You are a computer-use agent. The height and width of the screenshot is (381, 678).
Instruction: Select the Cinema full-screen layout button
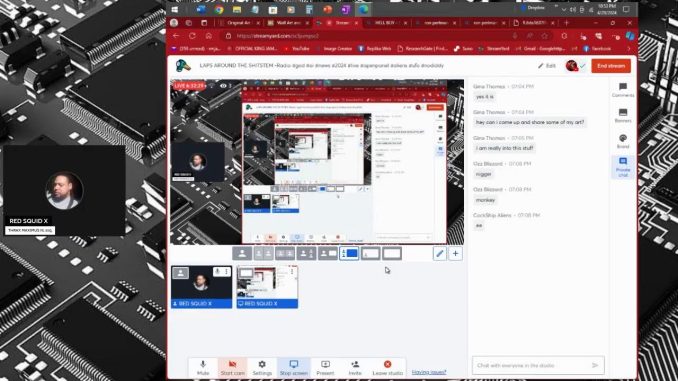tap(392, 253)
